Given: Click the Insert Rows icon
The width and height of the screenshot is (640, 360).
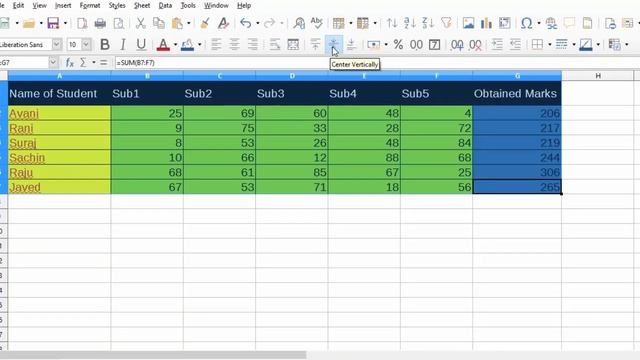Looking at the screenshot, I should coord(338,23).
